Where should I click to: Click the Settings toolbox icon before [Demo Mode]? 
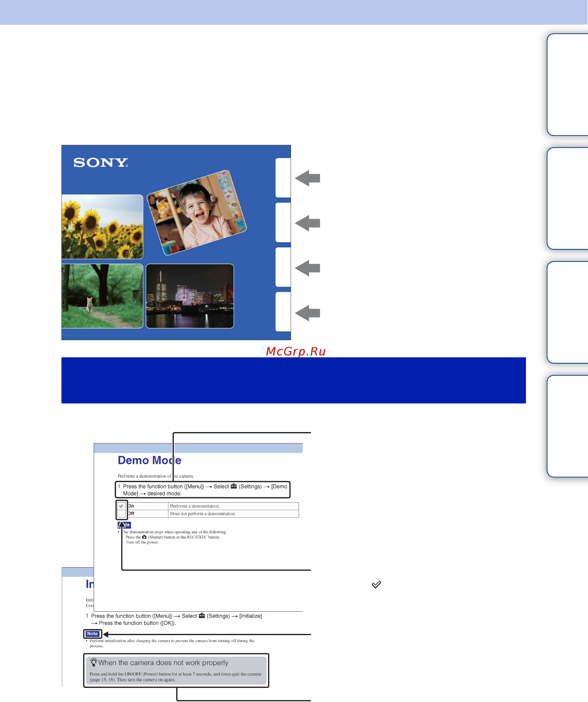[234, 486]
